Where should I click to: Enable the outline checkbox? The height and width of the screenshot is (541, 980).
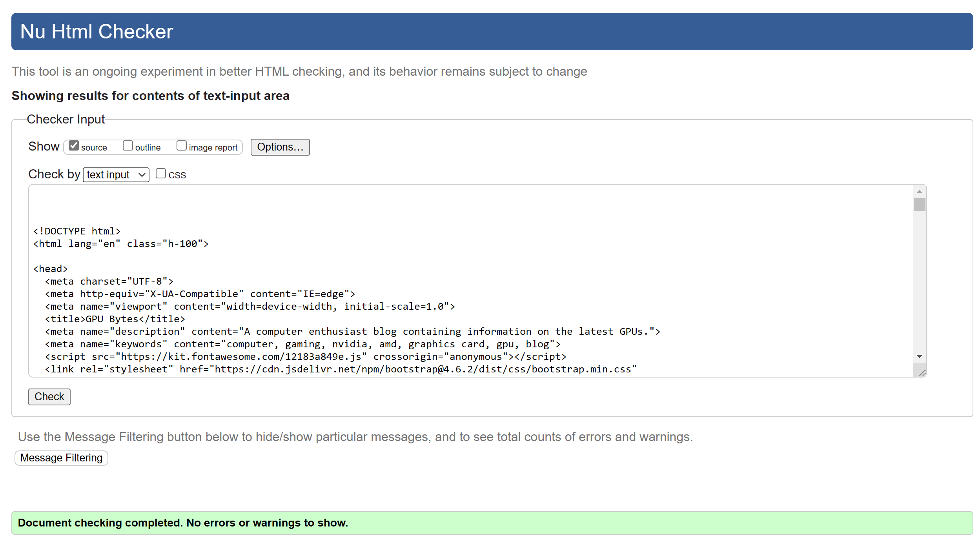128,146
